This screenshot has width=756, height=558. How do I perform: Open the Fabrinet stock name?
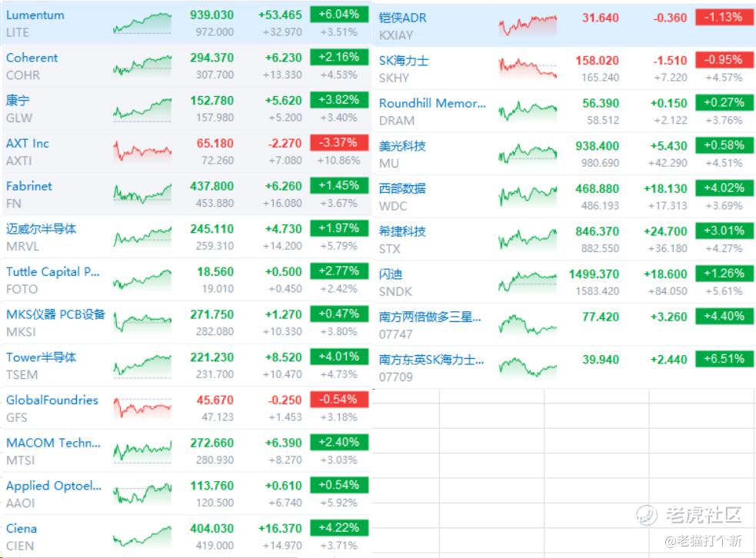pos(29,187)
